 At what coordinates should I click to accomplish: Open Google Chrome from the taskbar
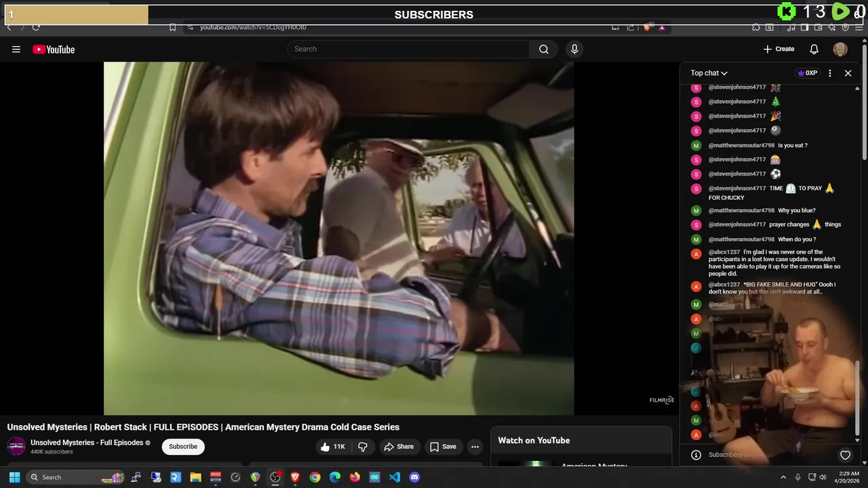(315, 477)
